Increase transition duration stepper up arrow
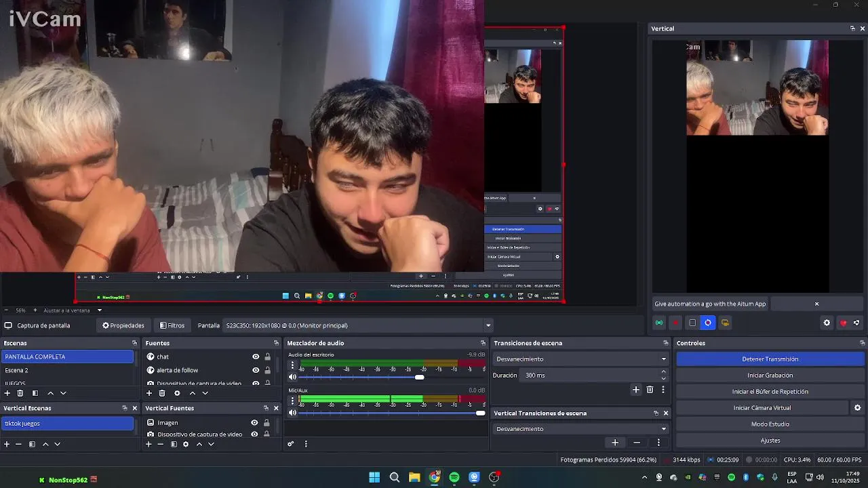868x488 pixels. (x=663, y=372)
